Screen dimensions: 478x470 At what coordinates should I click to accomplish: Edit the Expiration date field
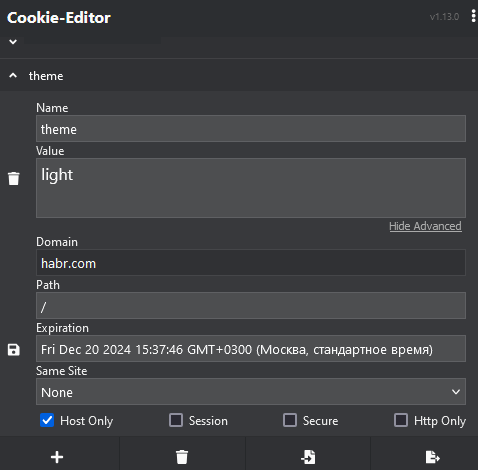(x=251, y=349)
